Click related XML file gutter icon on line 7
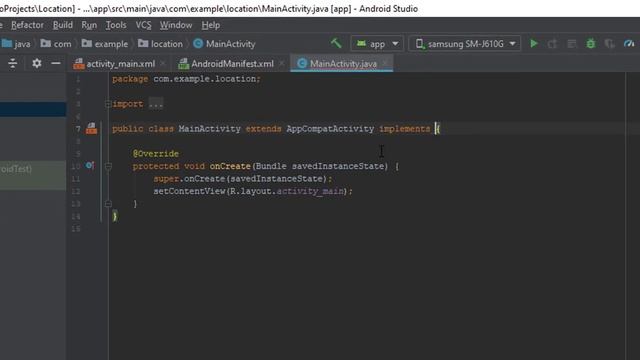Image resolution: width=640 pixels, height=360 pixels. [x=91, y=129]
